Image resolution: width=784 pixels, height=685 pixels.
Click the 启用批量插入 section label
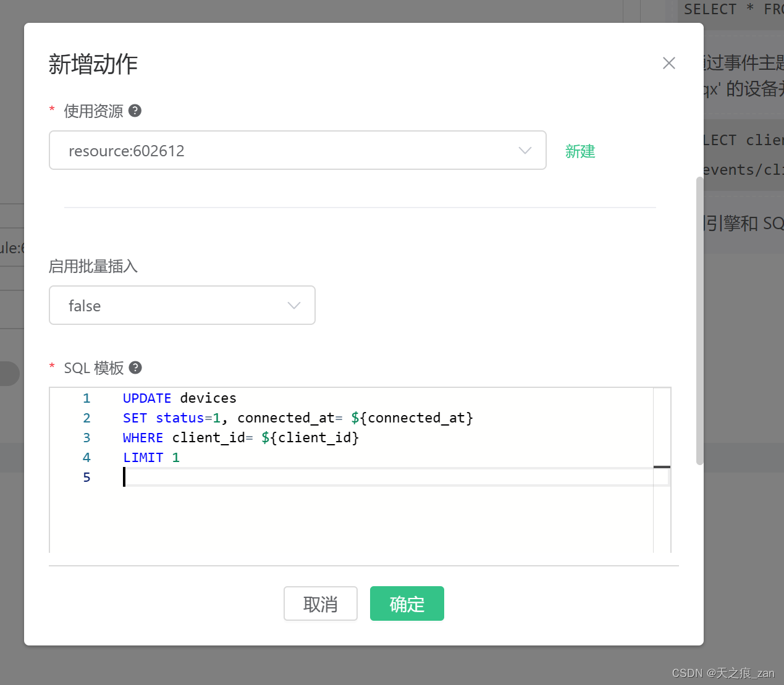[93, 266]
